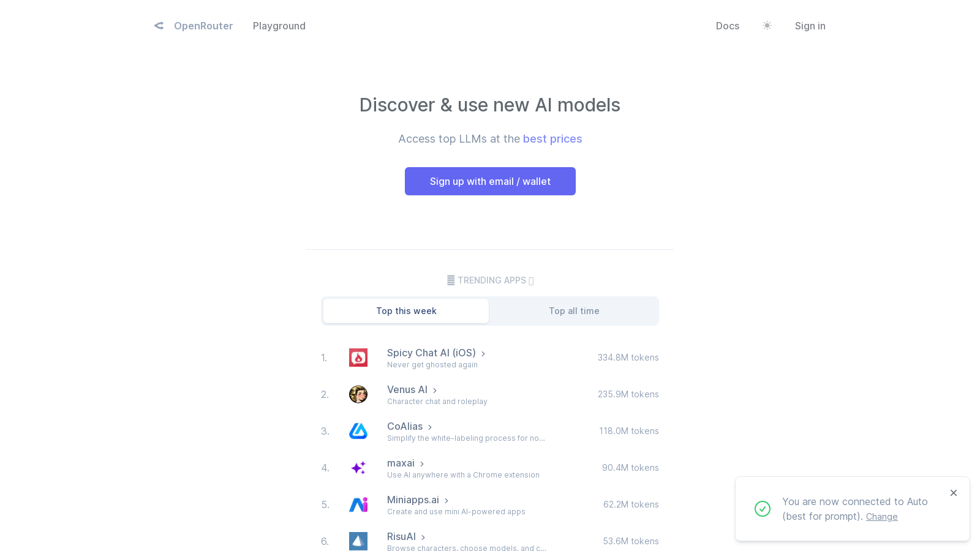Expand the Spicy Chat AI (iOS) chevron
The image size is (980, 551).
point(483,354)
